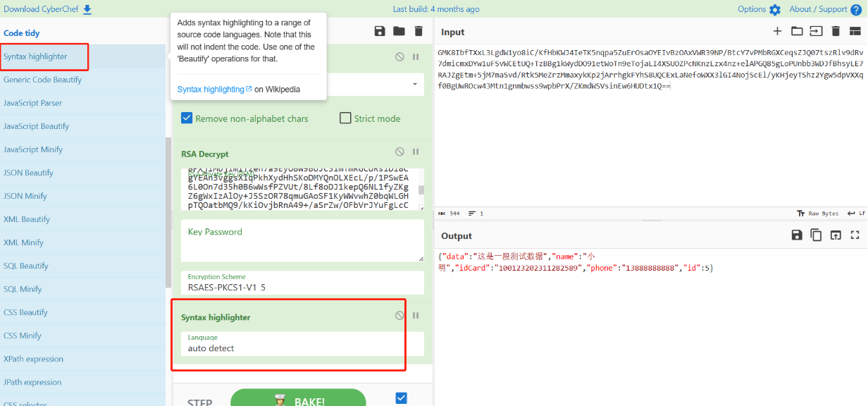The width and height of the screenshot is (868, 406).
Task: Click the Options link
Action: point(752,9)
